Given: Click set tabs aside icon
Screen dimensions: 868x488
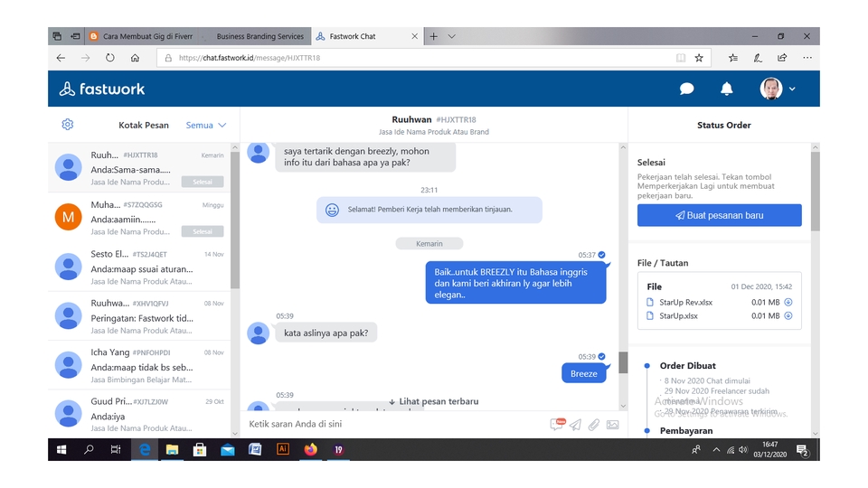Looking at the screenshot, I should (75, 36).
